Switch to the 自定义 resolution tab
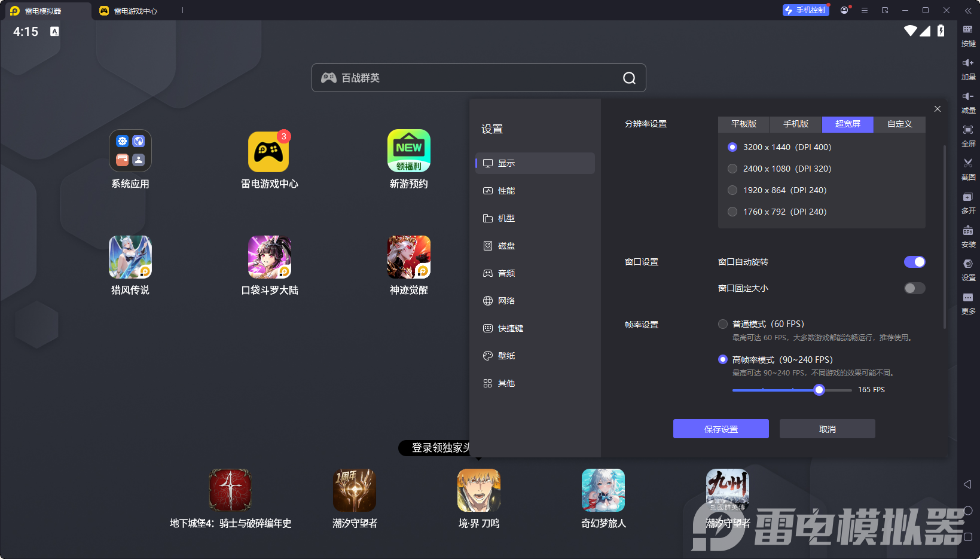This screenshot has height=559, width=980. click(x=900, y=124)
